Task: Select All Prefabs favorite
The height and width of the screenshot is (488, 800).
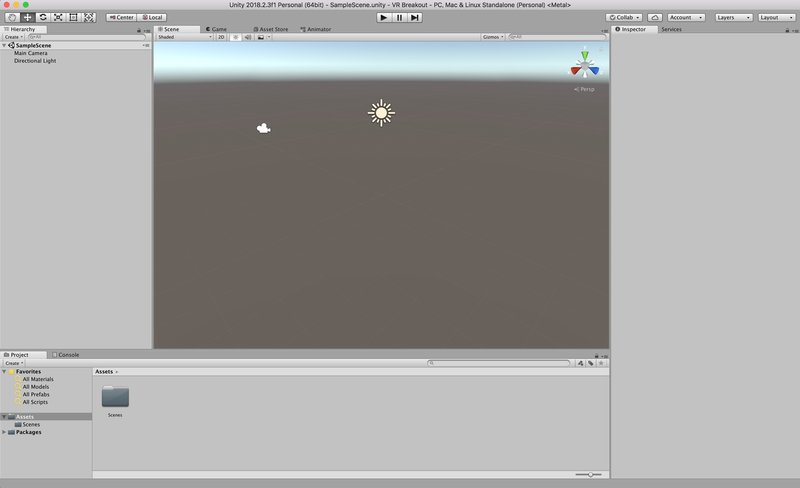Action: pyautogui.click(x=36, y=395)
